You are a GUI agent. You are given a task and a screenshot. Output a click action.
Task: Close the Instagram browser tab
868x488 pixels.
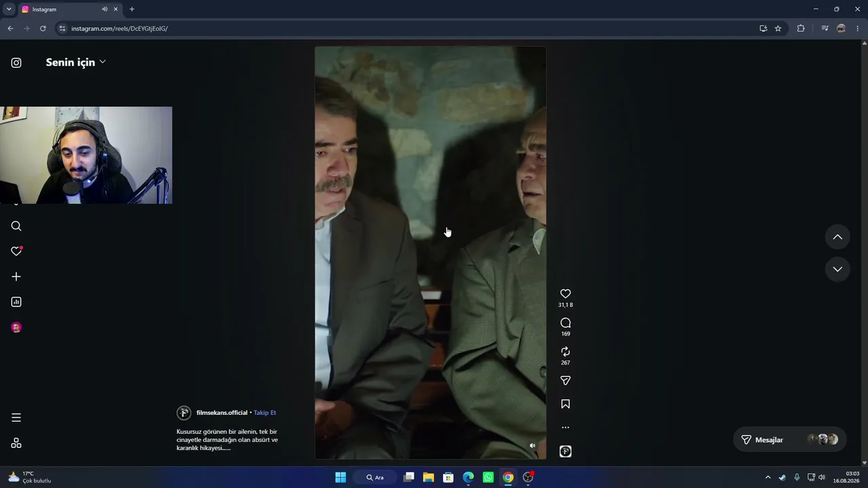click(x=115, y=9)
